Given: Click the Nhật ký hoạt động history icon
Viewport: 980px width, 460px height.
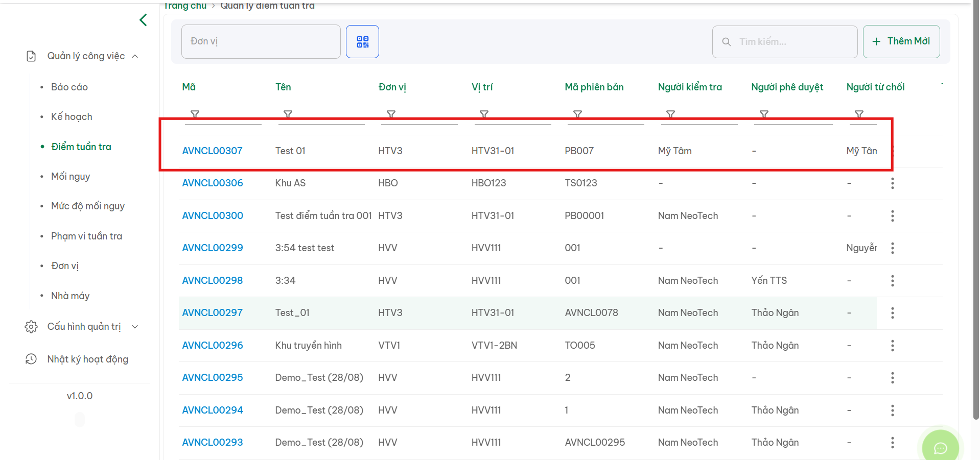Looking at the screenshot, I should point(31,359).
